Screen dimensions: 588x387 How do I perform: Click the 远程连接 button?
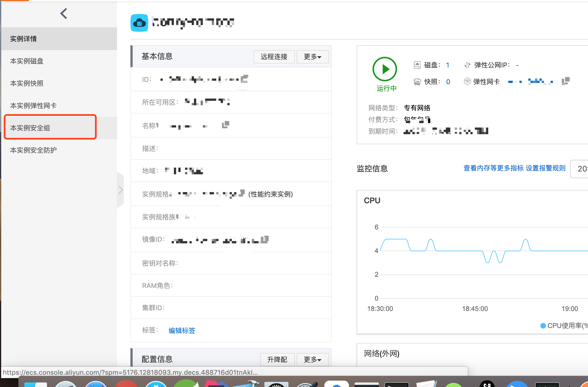(274, 57)
